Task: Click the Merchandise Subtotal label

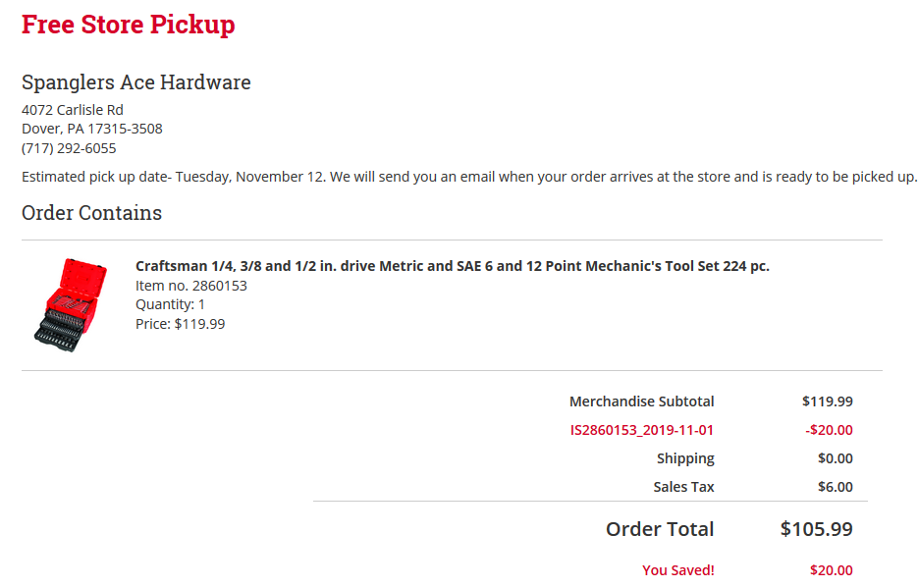Action: [x=641, y=401]
